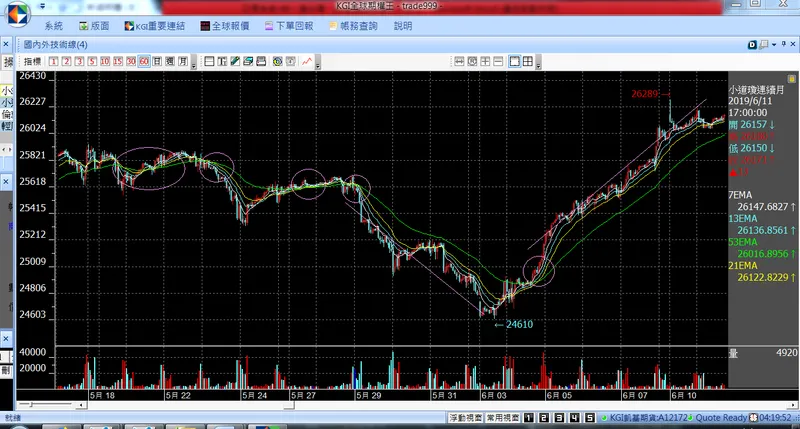Select the 60-minute period button

click(x=144, y=62)
